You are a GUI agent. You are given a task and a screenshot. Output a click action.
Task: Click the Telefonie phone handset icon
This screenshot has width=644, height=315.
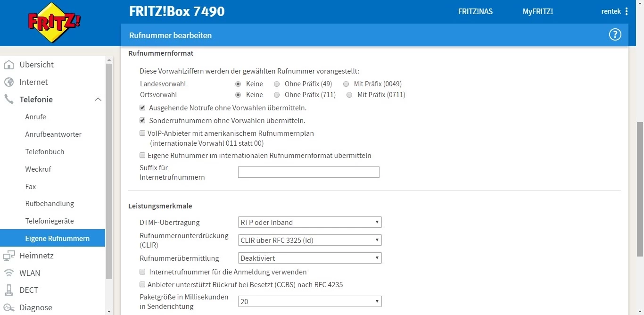pyautogui.click(x=9, y=99)
